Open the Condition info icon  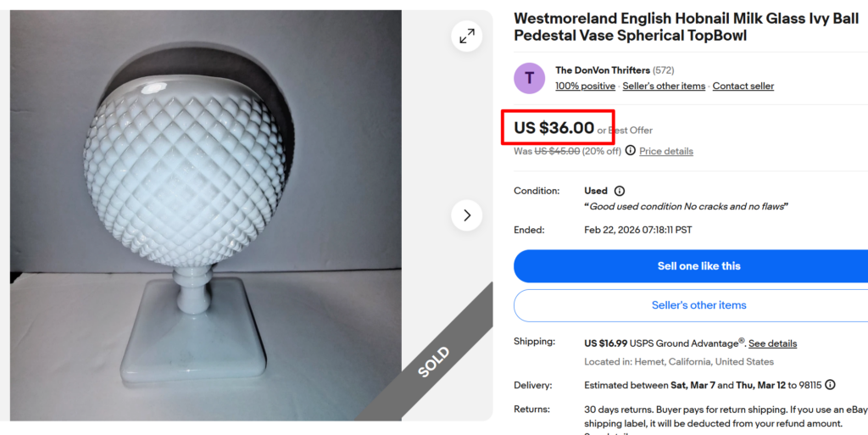click(x=620, y=191)
